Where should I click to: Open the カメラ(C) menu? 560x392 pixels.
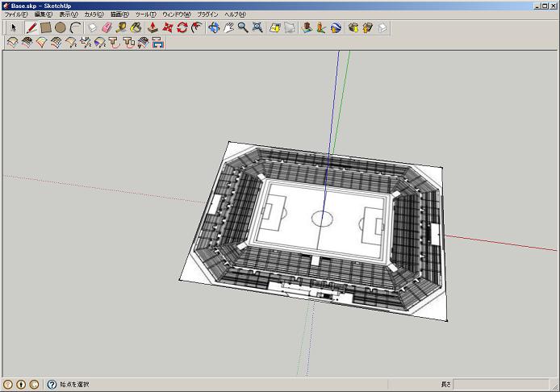[94, 15]
